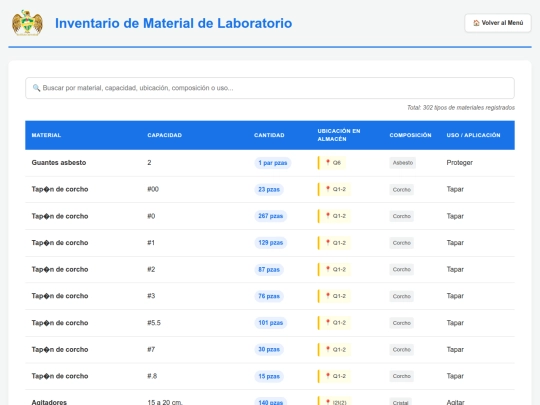The height and width of the screenshot is (405, 540).
Task: Click the #00 capacity cell
Action: coord(153,189)
